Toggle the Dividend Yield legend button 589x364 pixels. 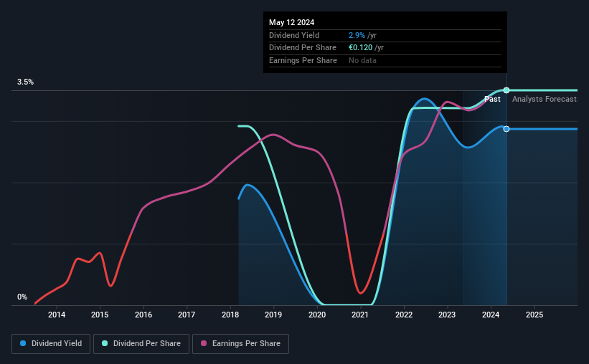coord(51,344)
